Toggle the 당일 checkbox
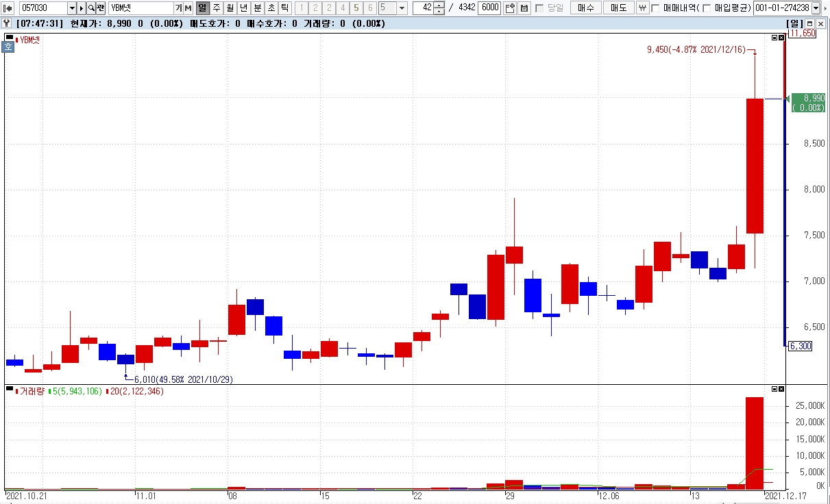 coord(539,8)
